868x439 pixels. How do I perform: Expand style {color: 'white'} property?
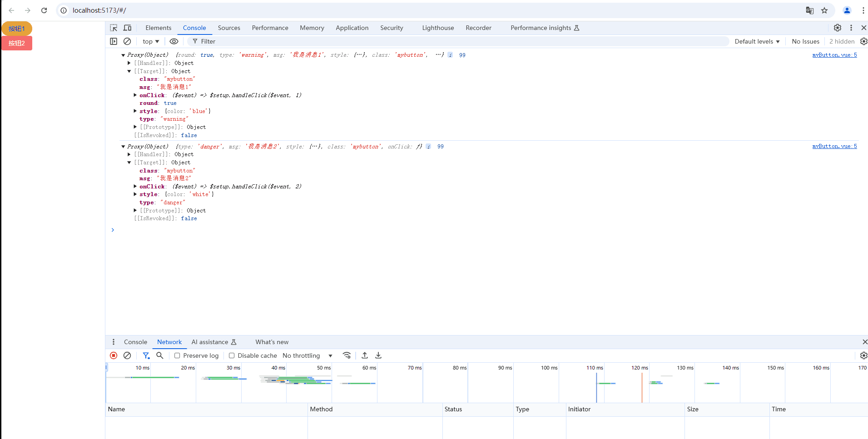(x=135, y=194)
